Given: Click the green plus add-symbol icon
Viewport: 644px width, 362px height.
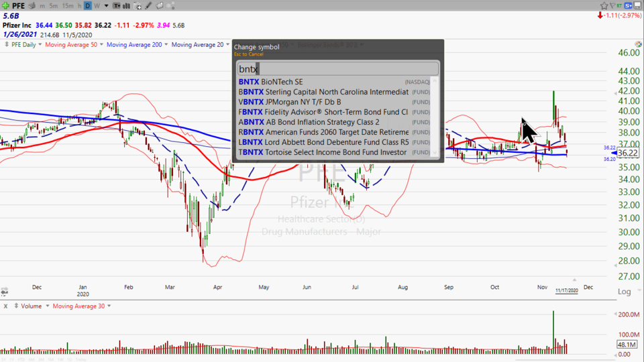Looking at the screenshot, I should [5, 6].
